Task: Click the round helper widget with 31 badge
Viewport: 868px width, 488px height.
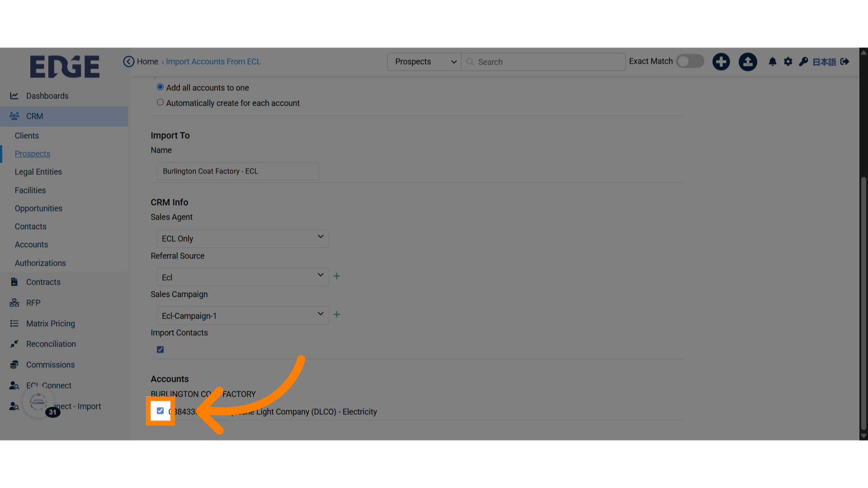Action: point(39,402)
